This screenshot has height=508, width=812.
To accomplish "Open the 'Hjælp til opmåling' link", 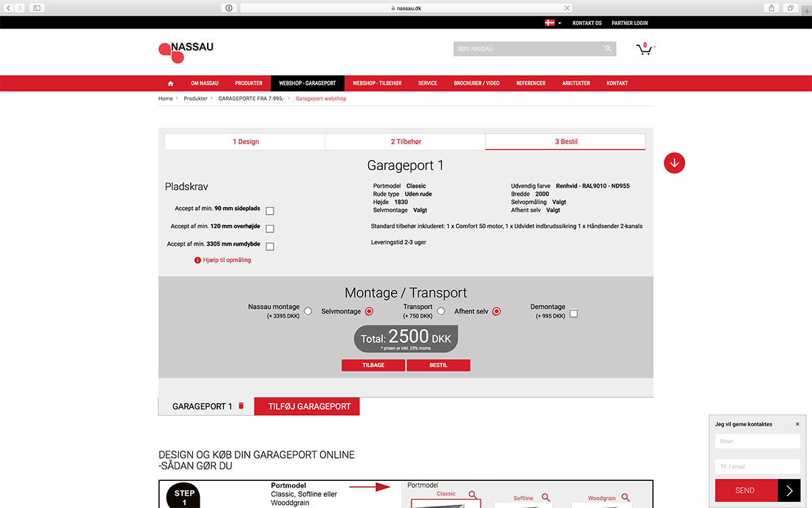I will click(x=223, y=260).
